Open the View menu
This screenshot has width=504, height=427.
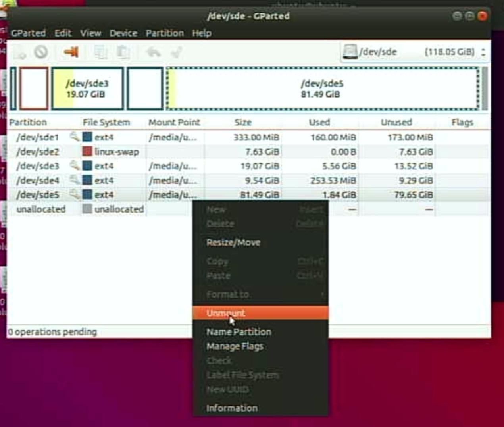pos(90,33)
